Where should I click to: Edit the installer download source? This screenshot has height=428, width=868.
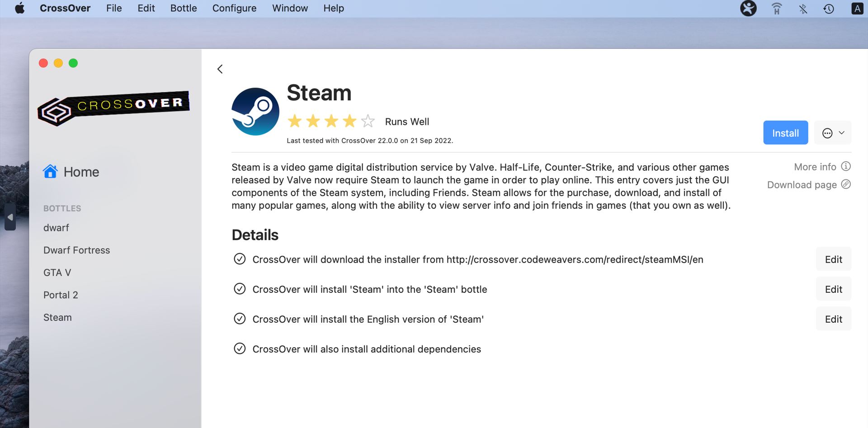tap(833, 259)
